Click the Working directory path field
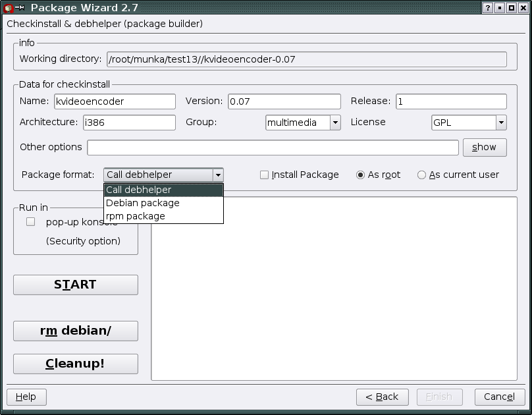 coord(307,59)
